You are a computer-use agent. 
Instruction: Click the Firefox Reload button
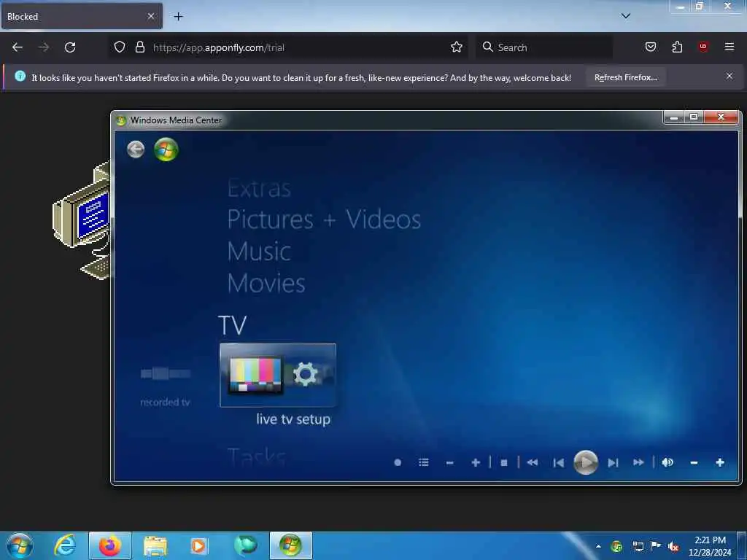[x=70, y=47]
